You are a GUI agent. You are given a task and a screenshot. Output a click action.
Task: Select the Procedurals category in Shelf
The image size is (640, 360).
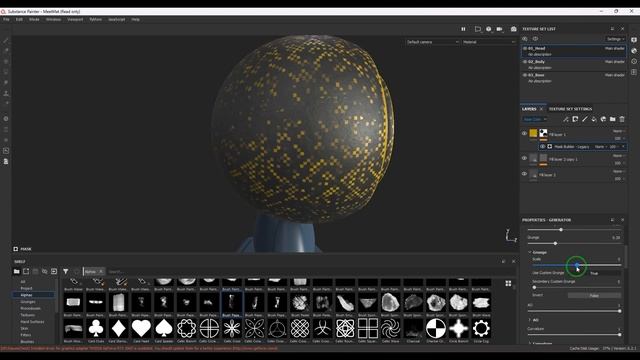coord(30,308)
